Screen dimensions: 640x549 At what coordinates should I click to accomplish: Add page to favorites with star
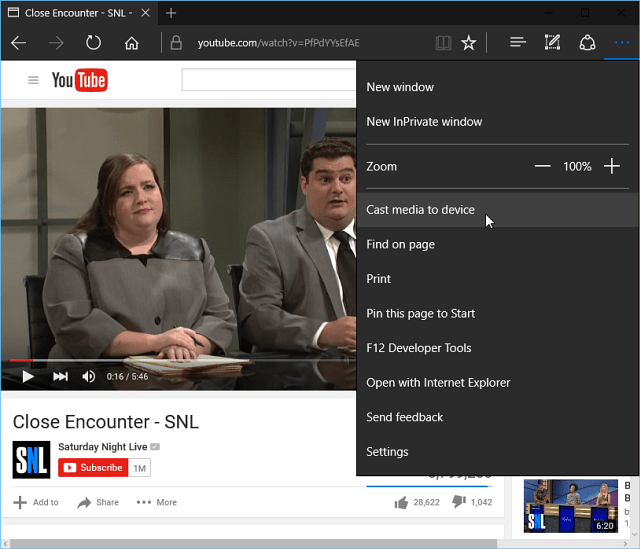click(469, 42)
